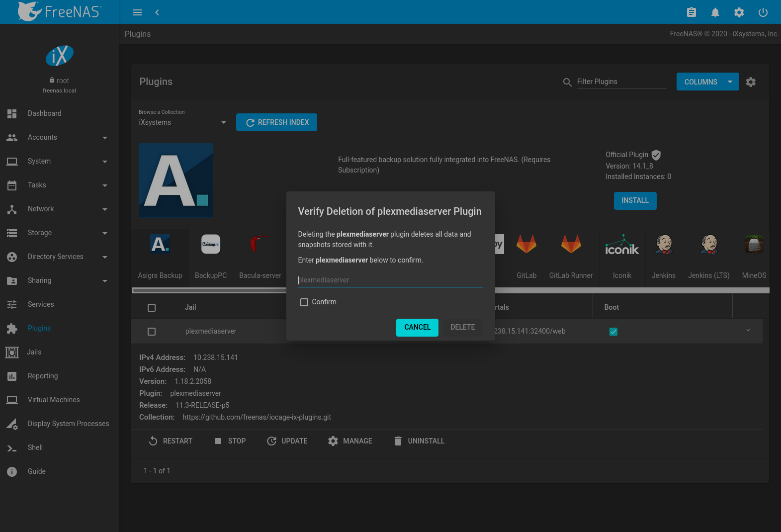Click the REFRESH INDEX button
This screenshot has width=781, height=532.
tap(276, 122)
